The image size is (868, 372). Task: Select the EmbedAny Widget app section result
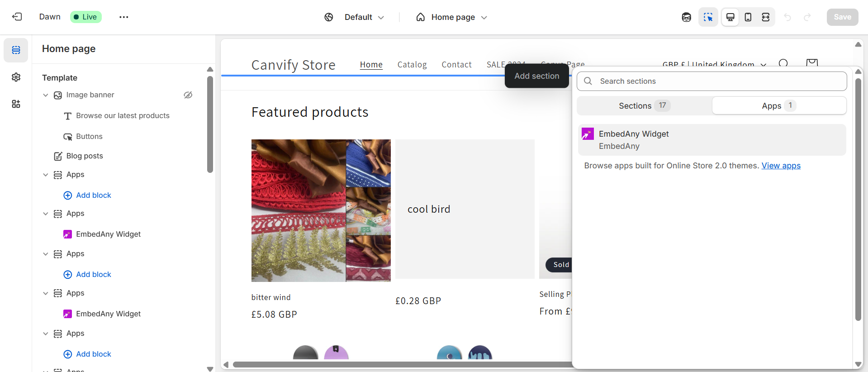coord(712,140)
